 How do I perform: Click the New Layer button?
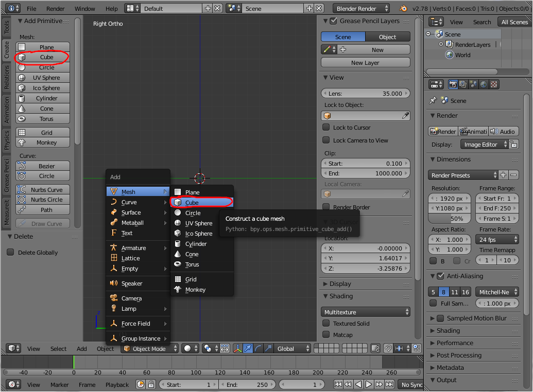coord(365,62)
